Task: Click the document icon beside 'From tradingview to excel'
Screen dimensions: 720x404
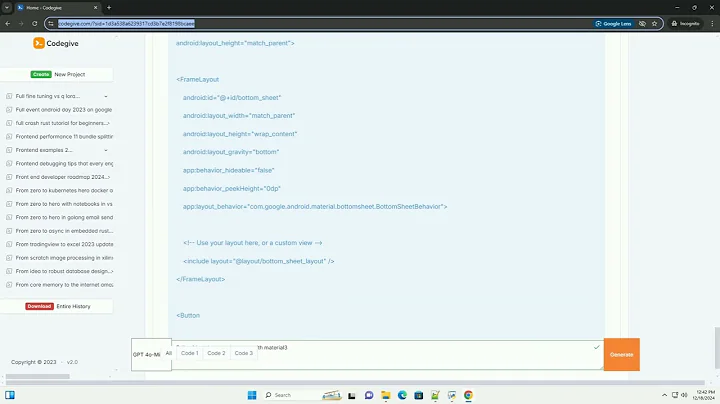Action: [x=9, y=244]
